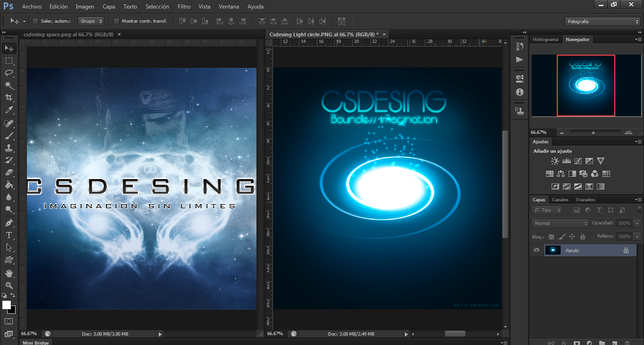Select the Lasso tool
Viewport: 644px width, 345px height.
(9, 73)
